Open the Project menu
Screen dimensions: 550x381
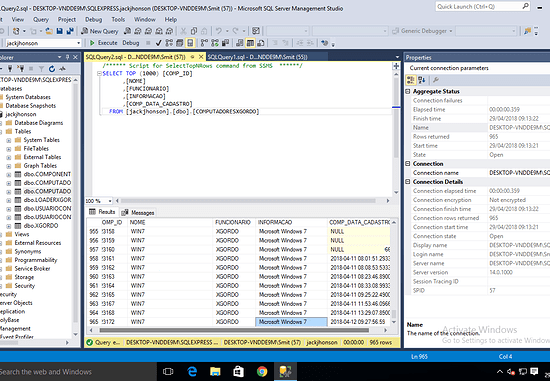[67, 20]
